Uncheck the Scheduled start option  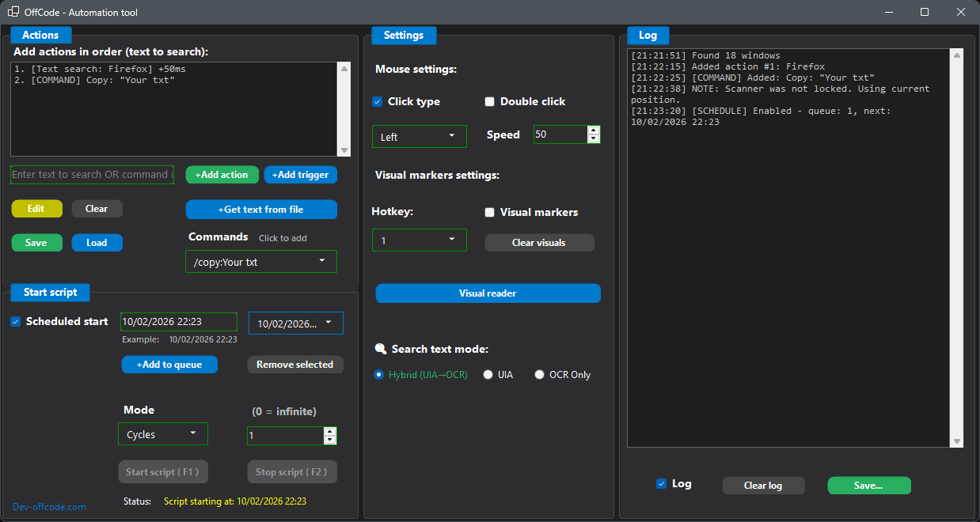tap(17, 321)
